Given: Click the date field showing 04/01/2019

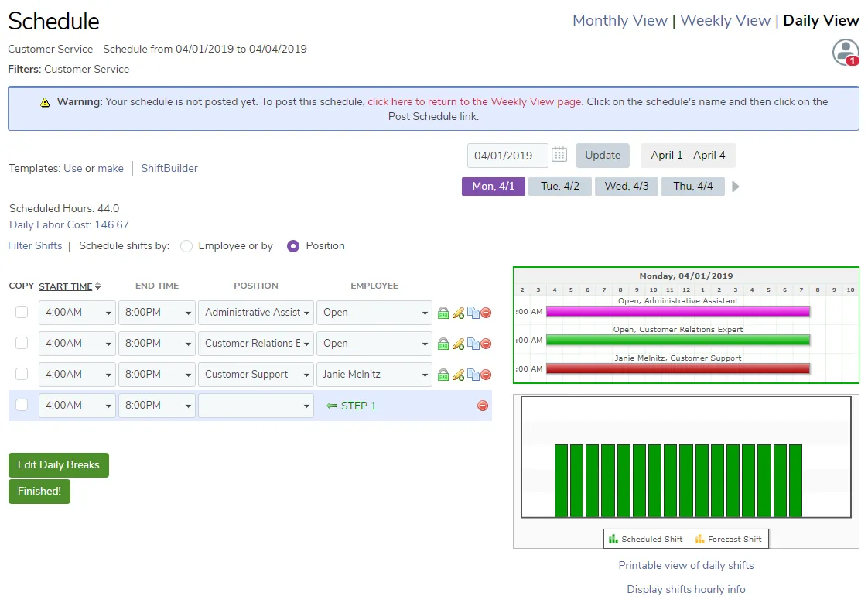Looking at the screenshot, I should 507,156.
